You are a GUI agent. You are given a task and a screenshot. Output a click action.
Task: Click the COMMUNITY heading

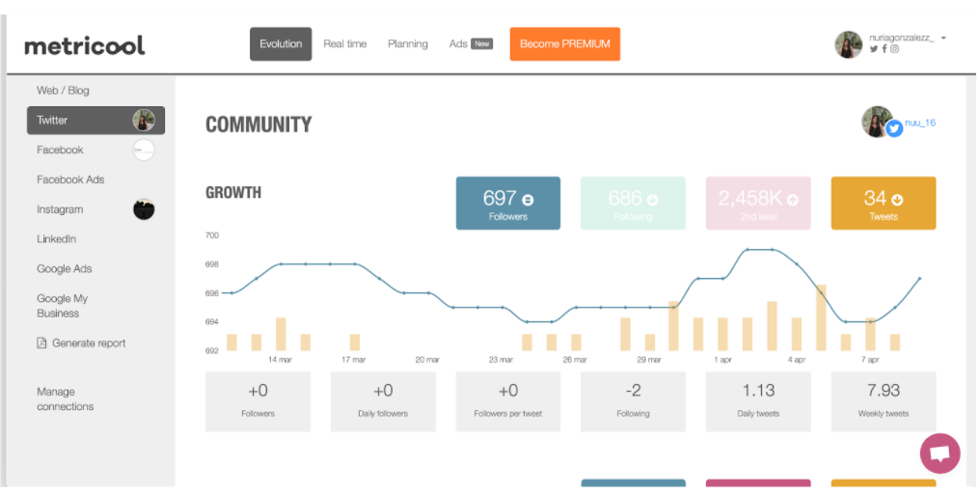coord(259,124)
